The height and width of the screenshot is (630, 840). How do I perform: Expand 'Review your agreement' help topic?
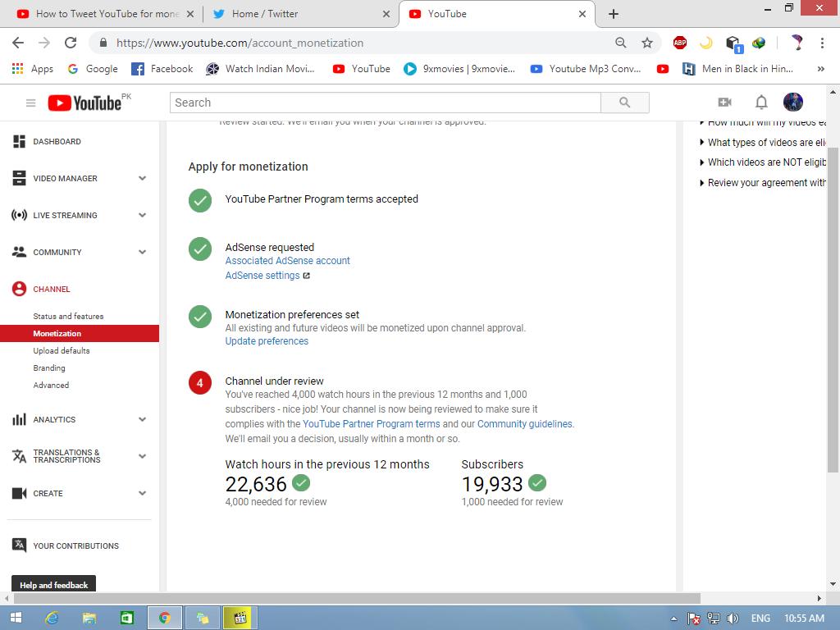tap(763, 183)
